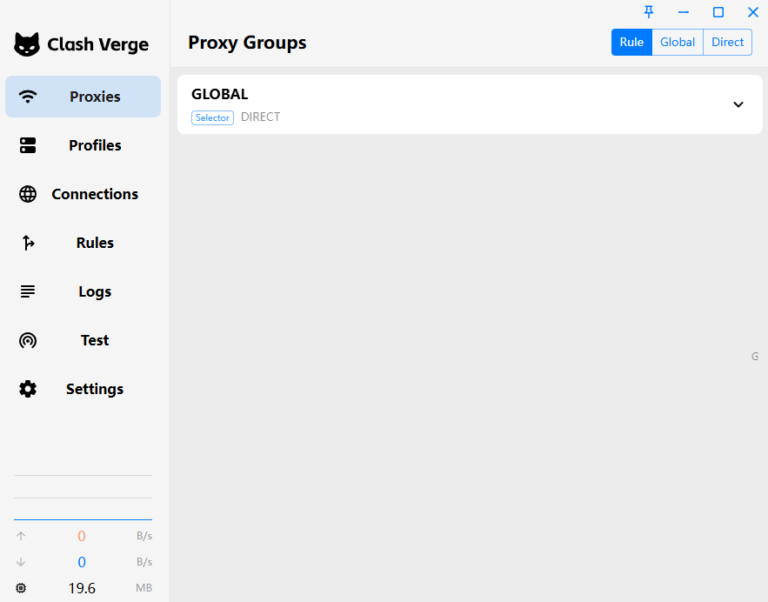This screenshot has height=602, width=768.
Task: Click the 19.6 MB memory usage value
Action: coord(82,588)
